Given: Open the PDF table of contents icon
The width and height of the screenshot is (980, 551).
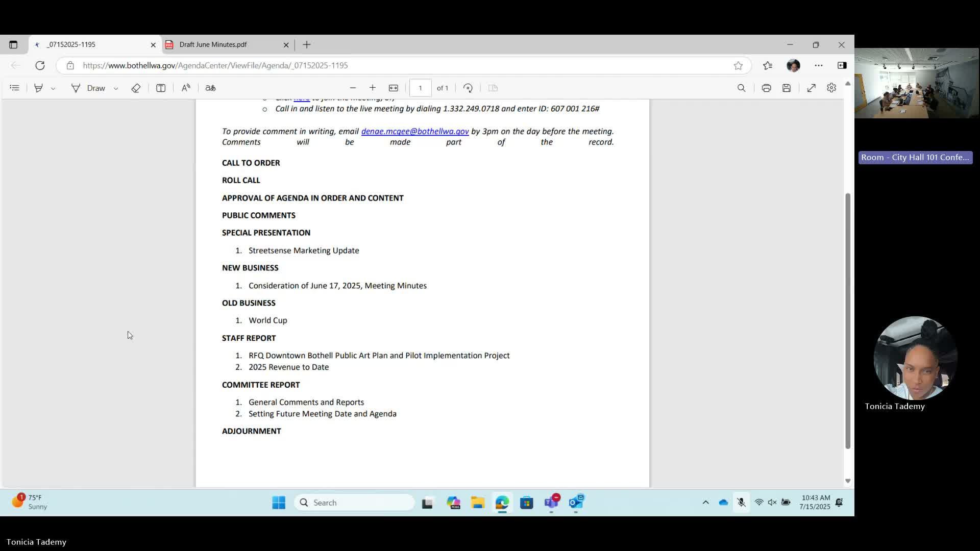Looking at the screenshot, I should 14,88.
